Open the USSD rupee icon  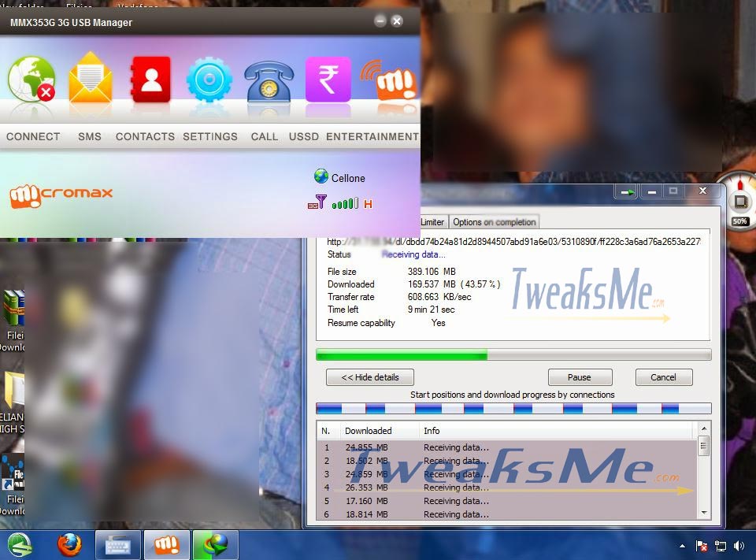(328, 79)
